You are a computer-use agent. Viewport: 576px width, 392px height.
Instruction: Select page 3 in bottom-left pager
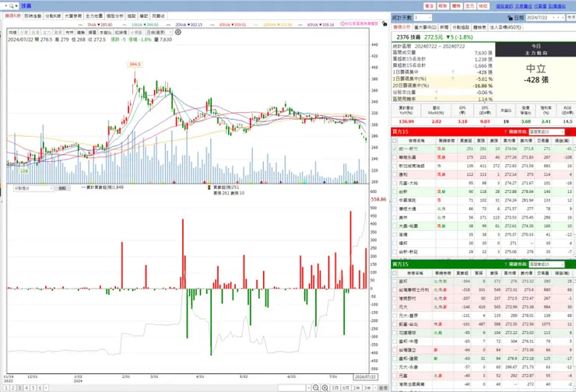(19, 387)
